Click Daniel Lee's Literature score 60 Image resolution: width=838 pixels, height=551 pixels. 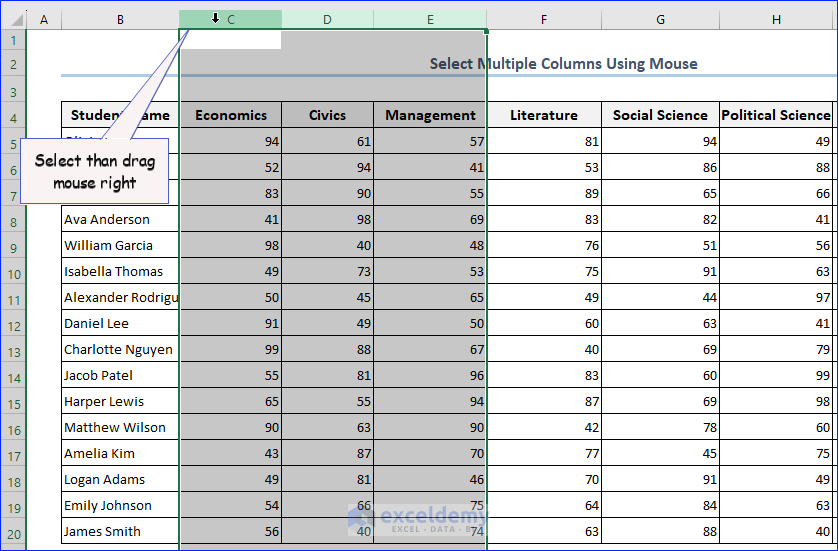tap(544, 323)
